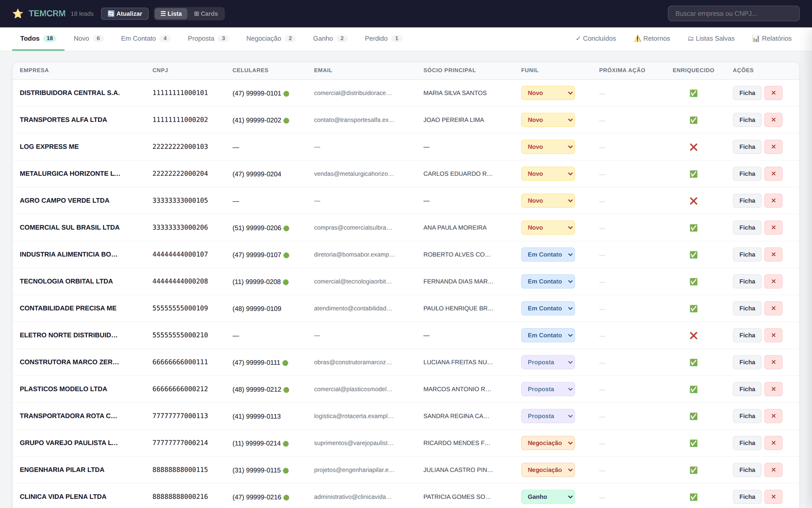The image size is (812, 508).
Task: Open Listas Salvas
Action: (x=711, y=39)
